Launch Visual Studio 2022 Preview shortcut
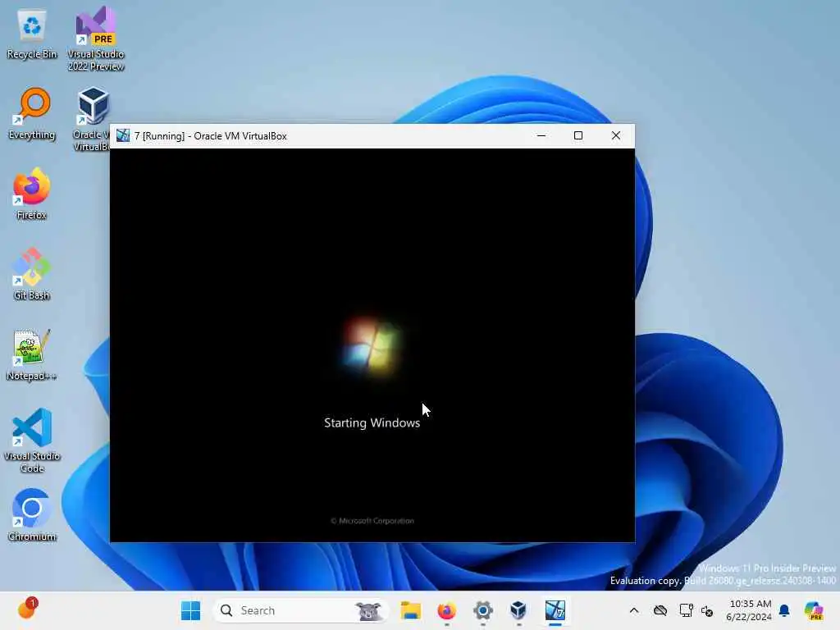This screenshot has height=630, width=840. pos(96,38)
